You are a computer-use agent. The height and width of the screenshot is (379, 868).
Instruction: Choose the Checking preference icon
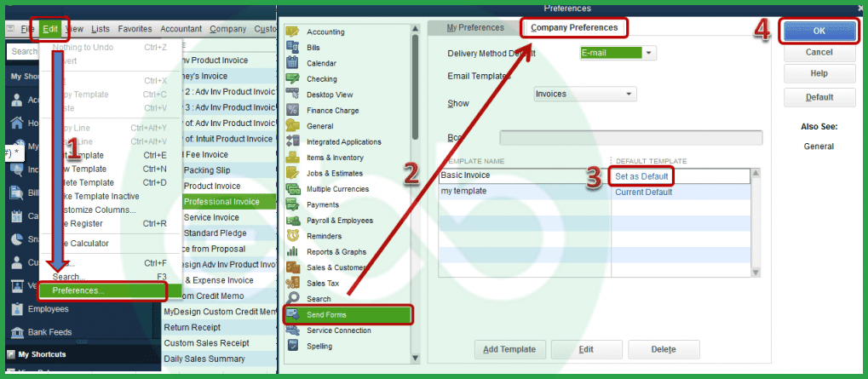(292, 78)
